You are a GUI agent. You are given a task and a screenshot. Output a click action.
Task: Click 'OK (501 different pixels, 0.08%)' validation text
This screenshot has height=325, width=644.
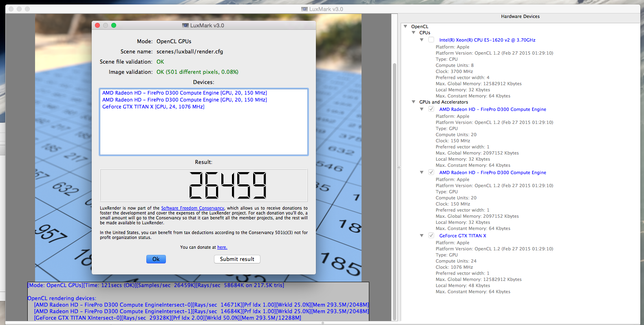[197, 72]
